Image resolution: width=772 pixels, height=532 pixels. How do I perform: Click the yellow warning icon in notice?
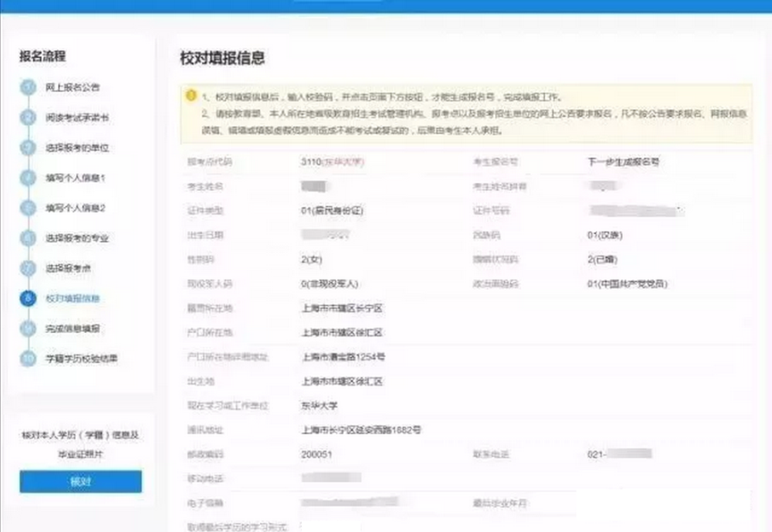(191, 95)
